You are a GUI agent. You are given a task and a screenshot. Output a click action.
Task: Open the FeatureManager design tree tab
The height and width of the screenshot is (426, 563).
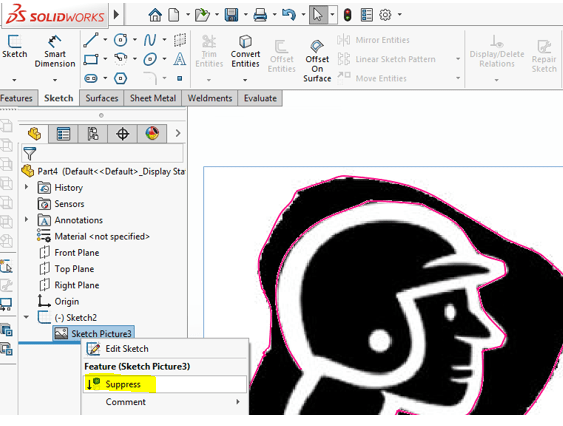pyautogui.click(x=34, y=134)
